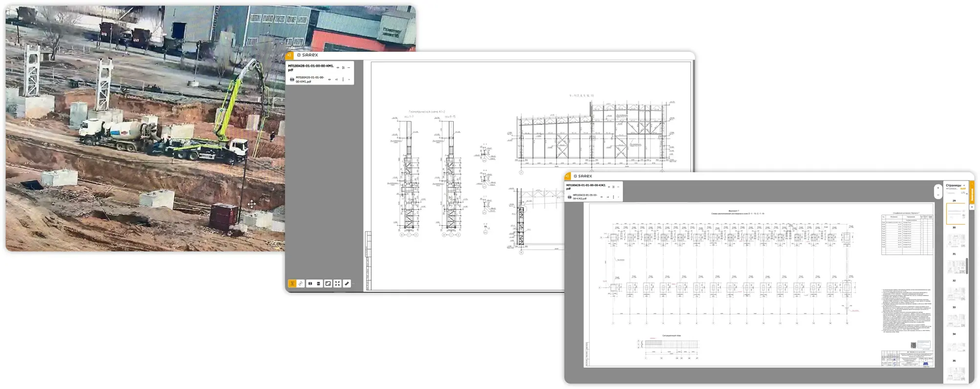Image resolution: width=980 pixels, height=389 pixels.
Task: Click the fullscreen arrows icon in bottom toolbar
Action: pyautogui.click(x=337, y=283)
